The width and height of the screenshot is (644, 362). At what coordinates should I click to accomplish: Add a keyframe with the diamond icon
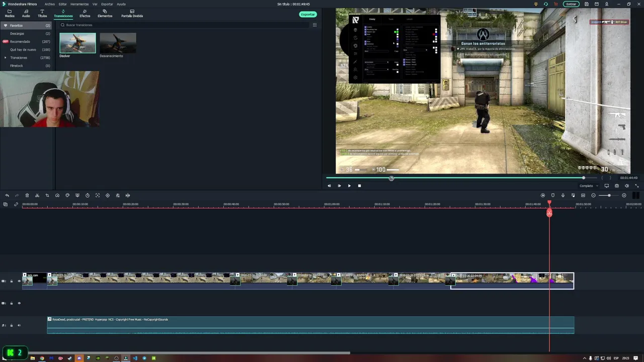[108, 195]
